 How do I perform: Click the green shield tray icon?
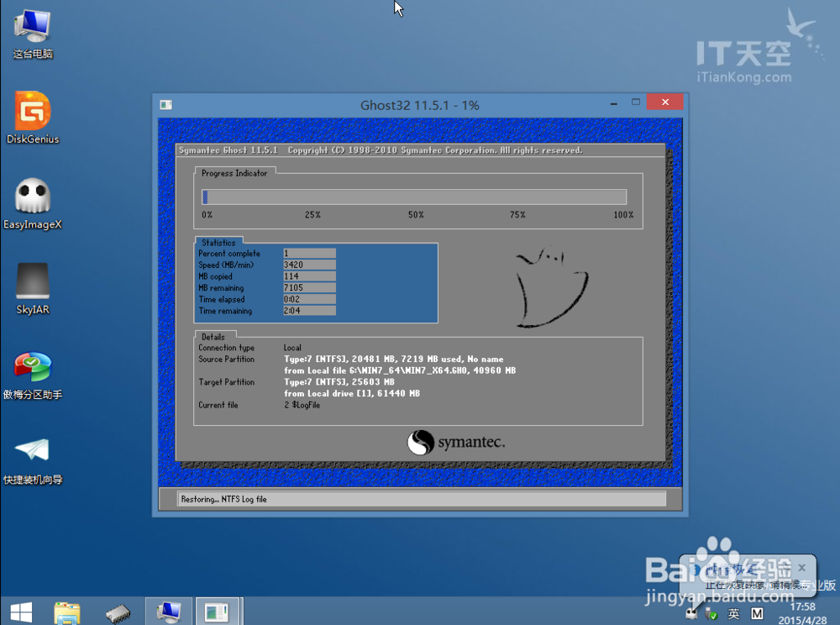click(711, 614)
